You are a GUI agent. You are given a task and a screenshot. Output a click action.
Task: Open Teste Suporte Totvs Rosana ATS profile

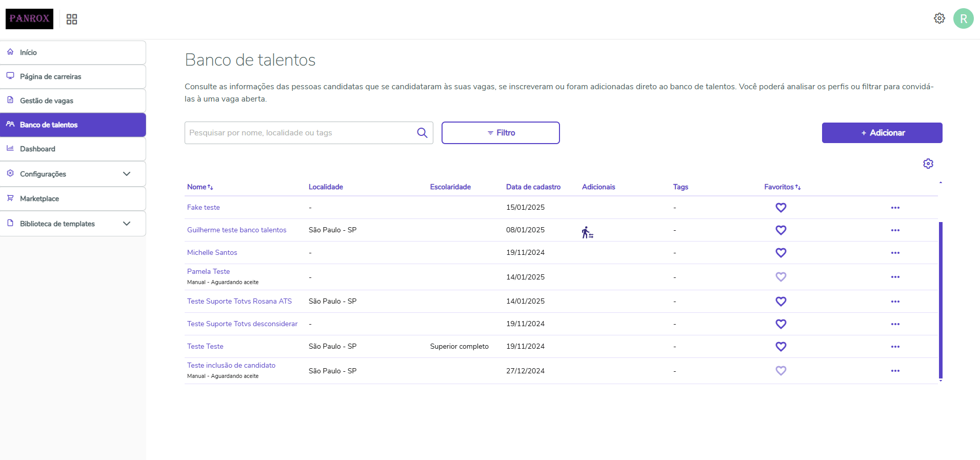click(239, 302)
